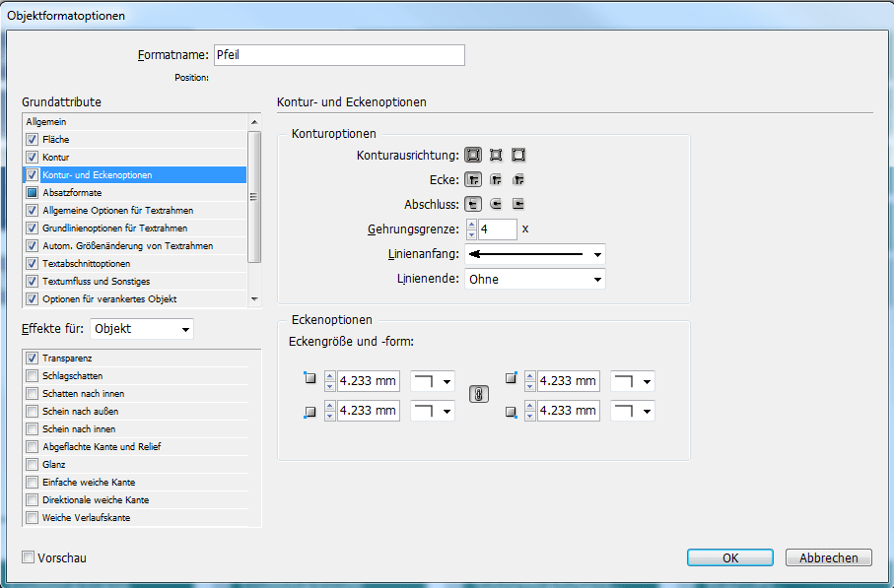Uncheck the Transparenz effect

click(x=33, y=358)
